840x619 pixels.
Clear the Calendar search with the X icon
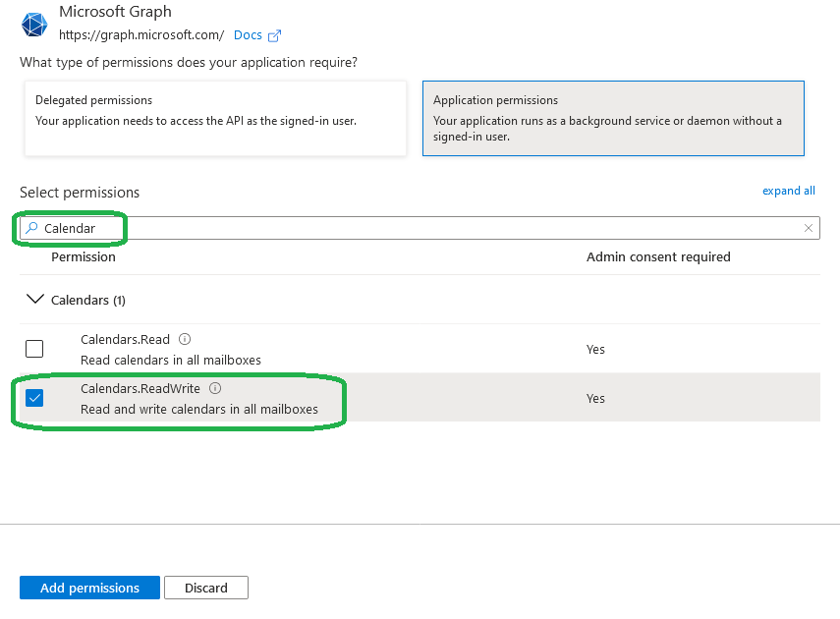(x=809, y=228)
